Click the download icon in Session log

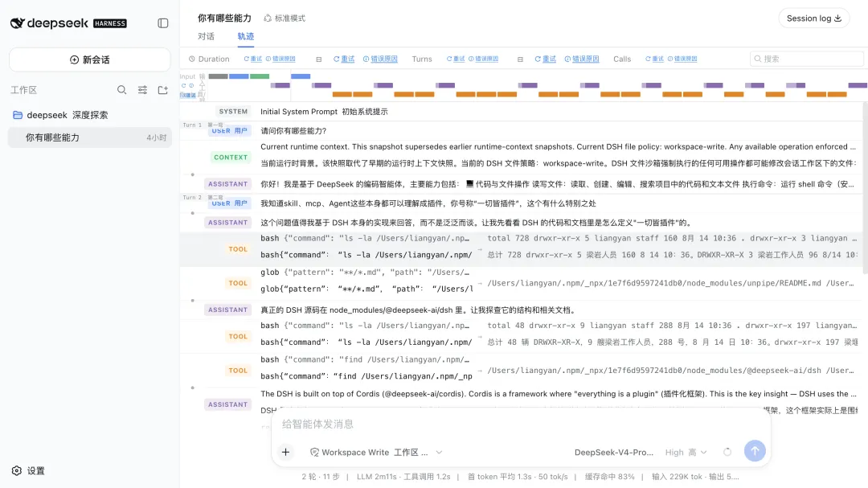click(x=838, y=18)
